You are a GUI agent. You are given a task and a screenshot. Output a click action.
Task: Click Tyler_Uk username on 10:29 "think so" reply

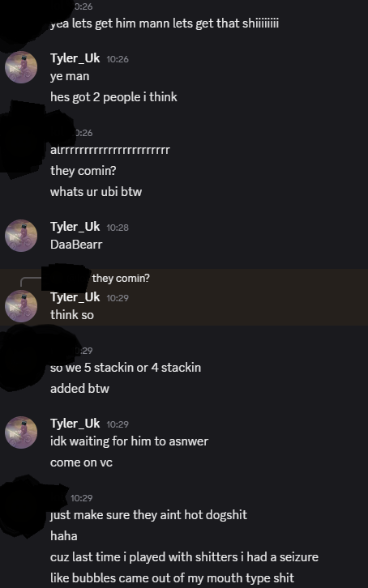[75, 297]
